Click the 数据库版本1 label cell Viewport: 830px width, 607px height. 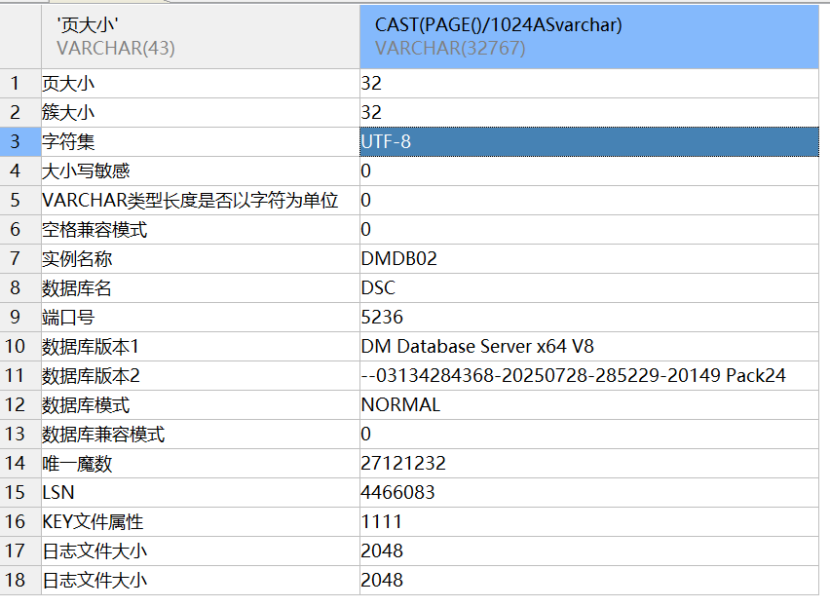pyautogui.click(x=201, y=346)
